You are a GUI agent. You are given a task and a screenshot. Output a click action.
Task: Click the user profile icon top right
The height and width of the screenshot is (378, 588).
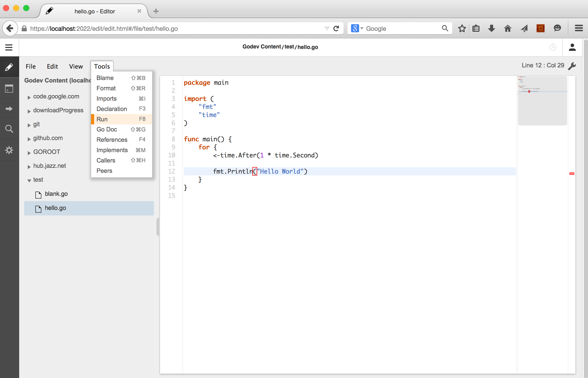tap(572, 47)
